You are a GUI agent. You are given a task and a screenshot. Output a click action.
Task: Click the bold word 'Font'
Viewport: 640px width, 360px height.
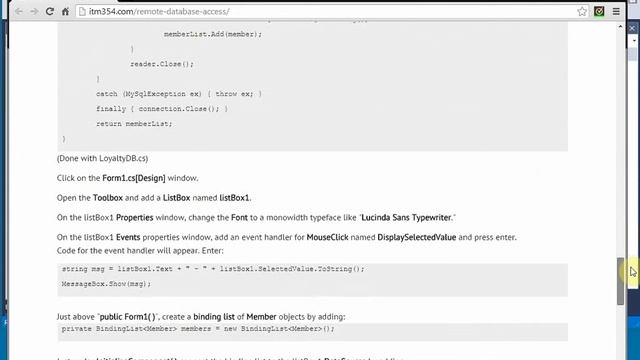tap(239, 218)
